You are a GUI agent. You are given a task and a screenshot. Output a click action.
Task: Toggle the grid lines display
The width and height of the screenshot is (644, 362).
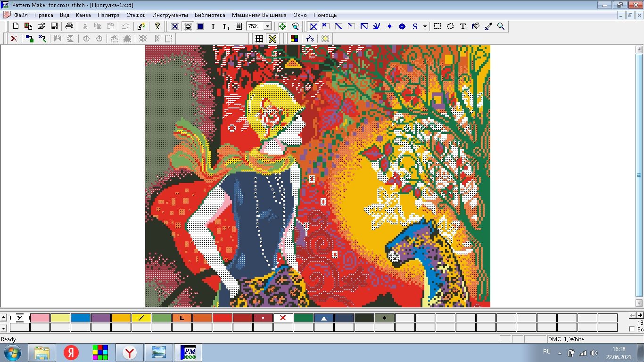[x=259, y=39]
